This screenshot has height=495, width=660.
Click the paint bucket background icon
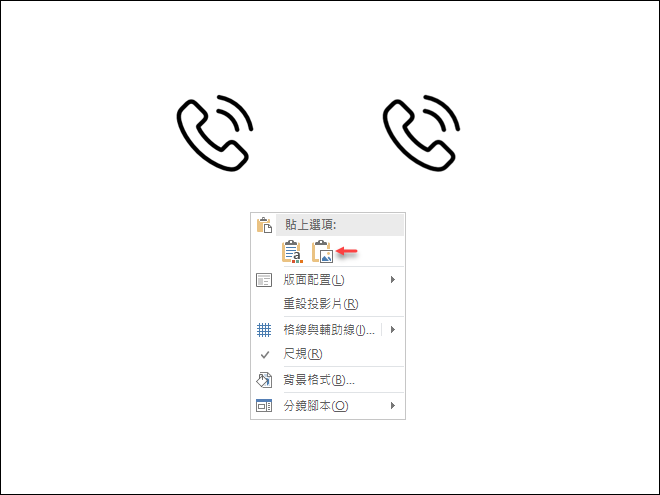(x=264, y=380)
